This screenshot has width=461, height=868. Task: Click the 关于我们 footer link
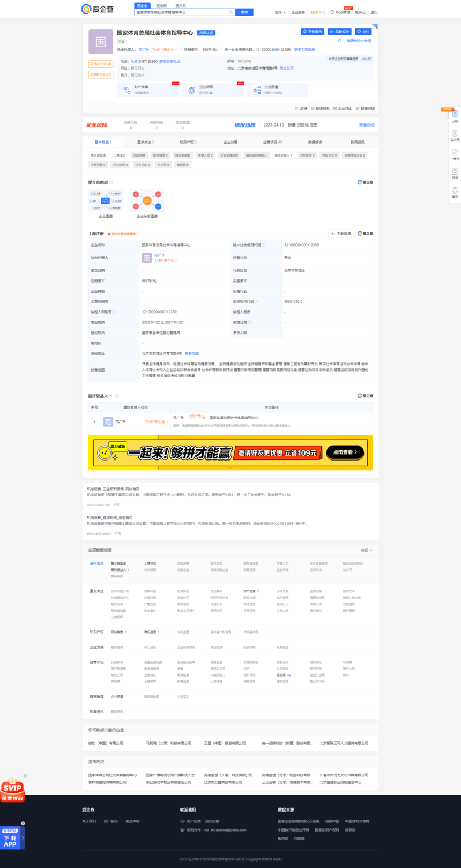pyautogui.click(x=89, y=821)
